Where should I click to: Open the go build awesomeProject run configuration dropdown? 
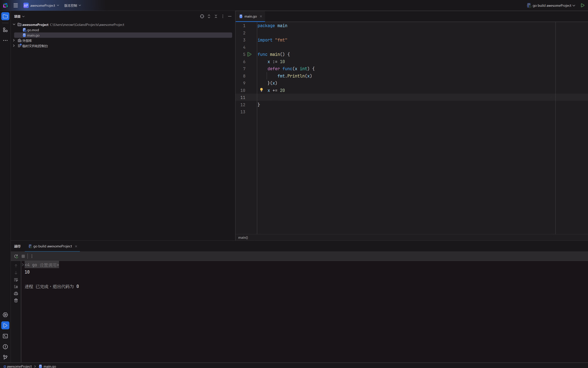coord(551,5)
